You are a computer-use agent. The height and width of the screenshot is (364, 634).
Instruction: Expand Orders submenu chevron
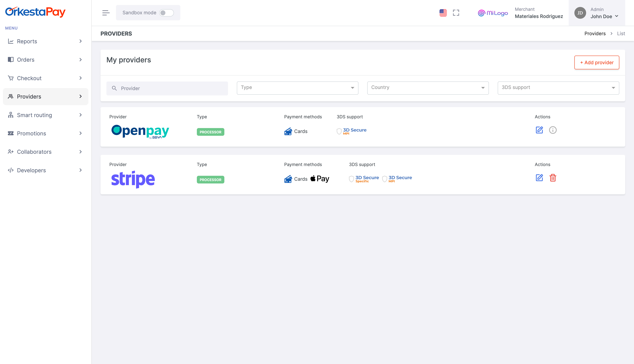(x=81, y=59)
